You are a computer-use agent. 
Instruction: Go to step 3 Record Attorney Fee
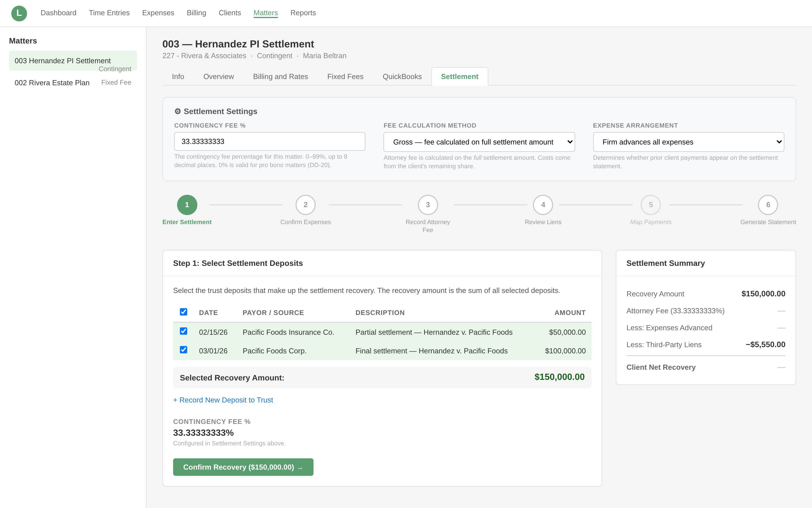[x=427, y=205]
